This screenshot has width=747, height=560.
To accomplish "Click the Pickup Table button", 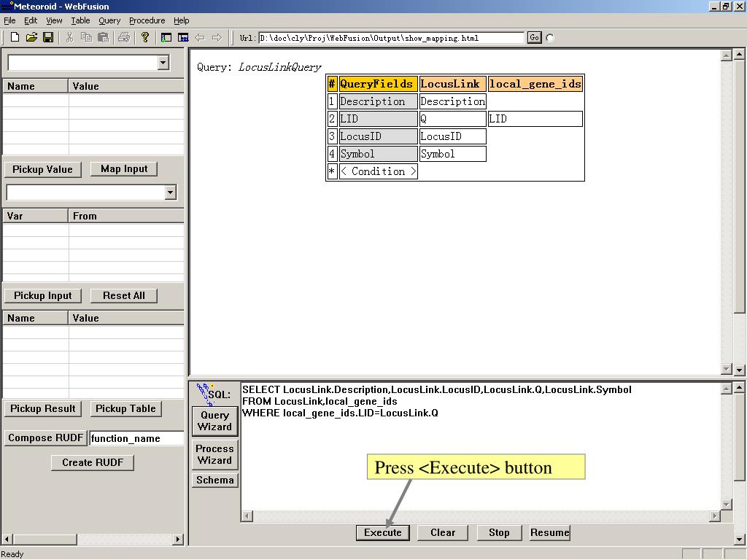I will 125,408.
